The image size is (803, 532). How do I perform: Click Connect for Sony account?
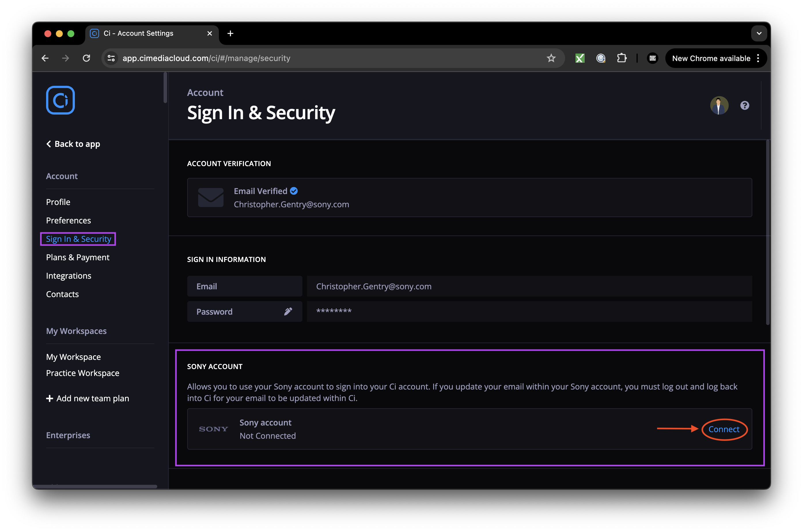[x=724, y=429]
